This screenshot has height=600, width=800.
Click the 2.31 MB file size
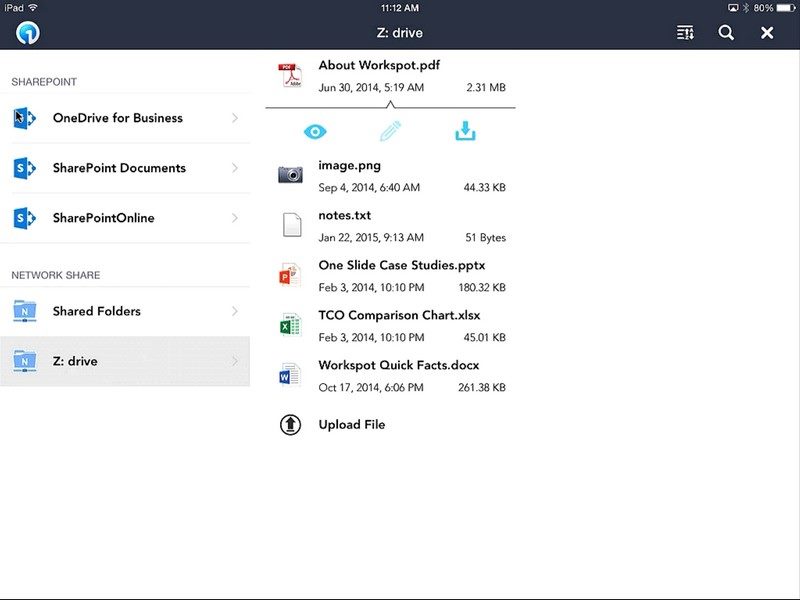click(486, 88)
